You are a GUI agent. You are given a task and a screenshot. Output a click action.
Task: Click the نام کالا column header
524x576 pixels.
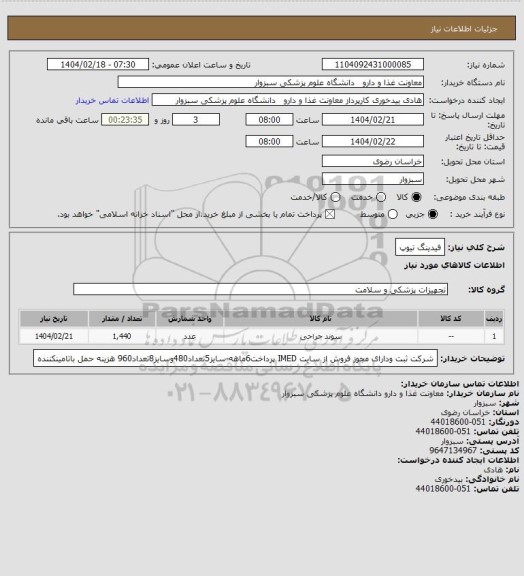[x=320, y=319]
